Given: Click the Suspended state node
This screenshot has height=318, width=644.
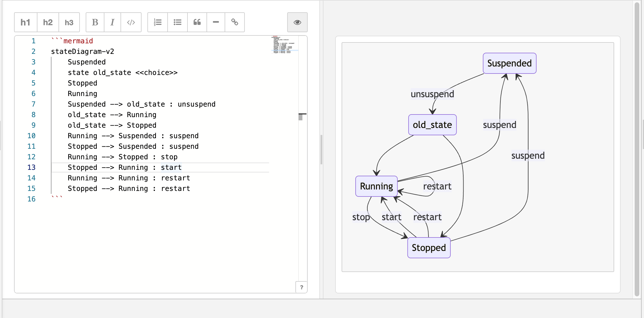Looking at the screenshot, I should point(509,63).
